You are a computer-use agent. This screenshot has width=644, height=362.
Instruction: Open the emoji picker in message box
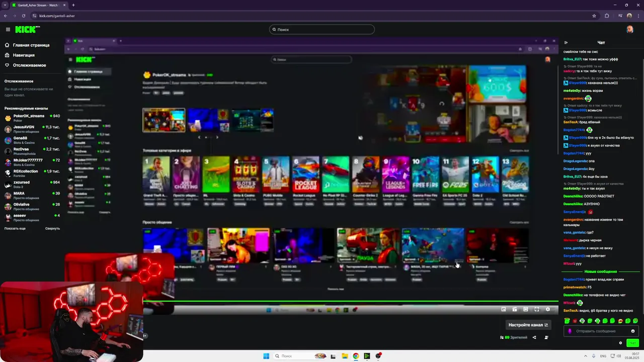(633, 331)
